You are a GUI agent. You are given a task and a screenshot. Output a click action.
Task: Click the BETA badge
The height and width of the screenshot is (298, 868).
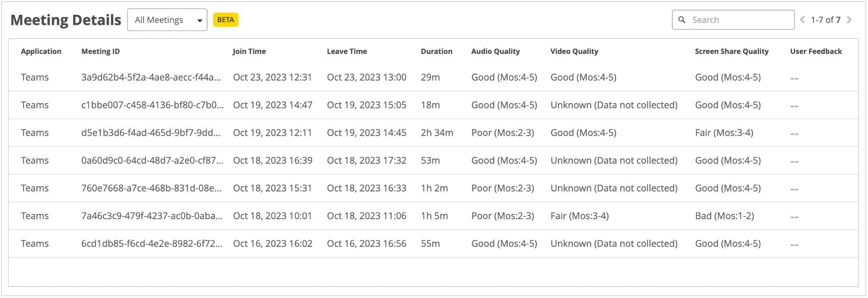(225, 20)
